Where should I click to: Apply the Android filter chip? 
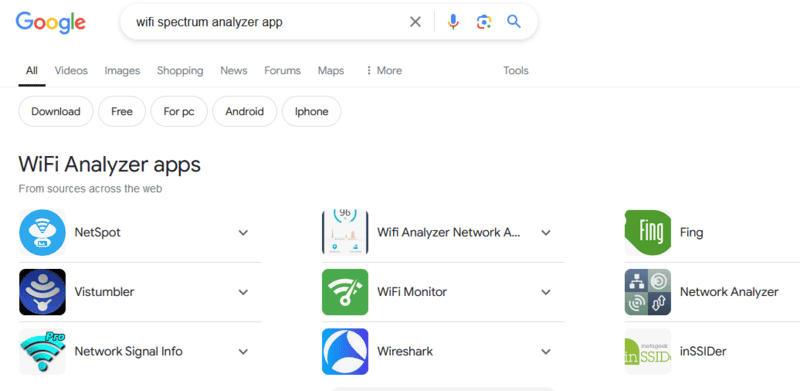pyautogui.click(x=244, y=111)
